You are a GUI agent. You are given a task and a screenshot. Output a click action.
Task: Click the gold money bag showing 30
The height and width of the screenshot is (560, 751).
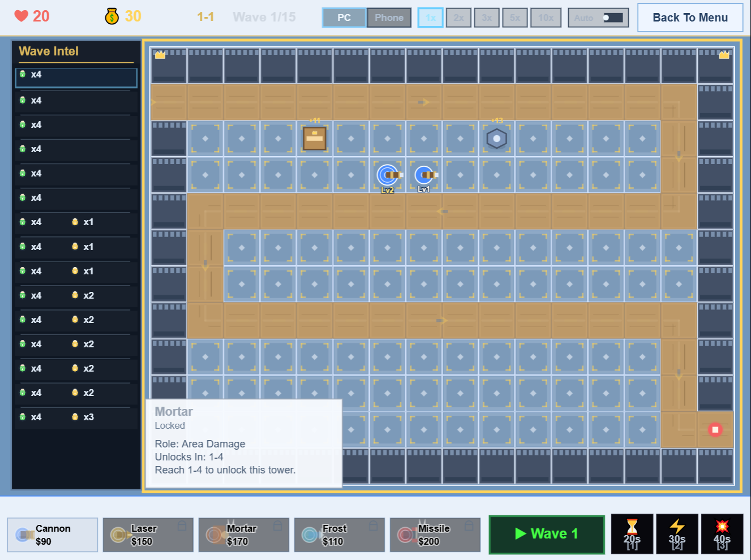123,16
